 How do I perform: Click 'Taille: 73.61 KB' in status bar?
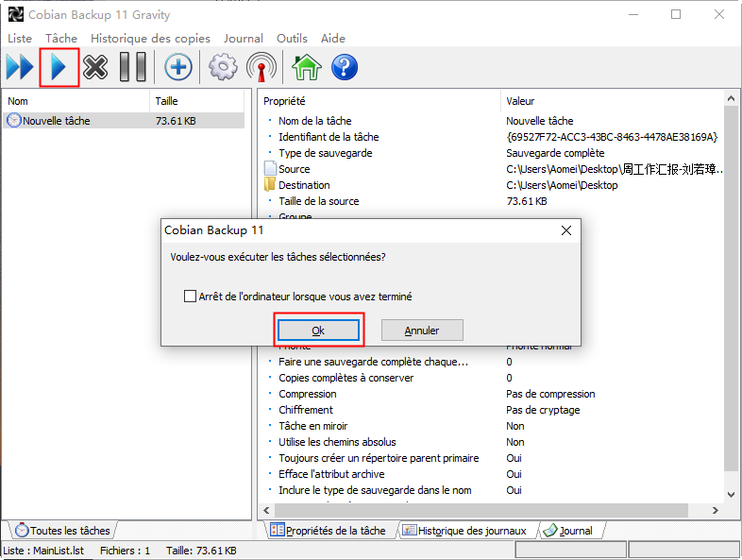tap(201, 551)
